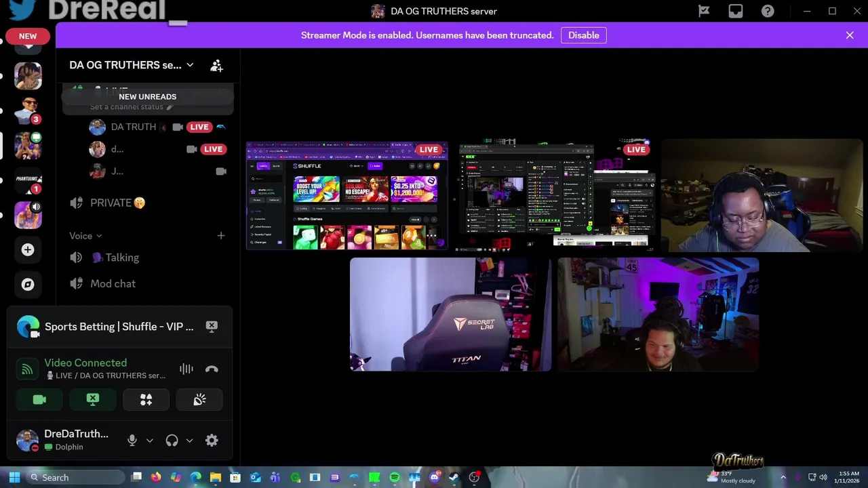The image size is (868, 488).
Task: Open Firefox from the taskbar
Action: (x=156, y=478)
